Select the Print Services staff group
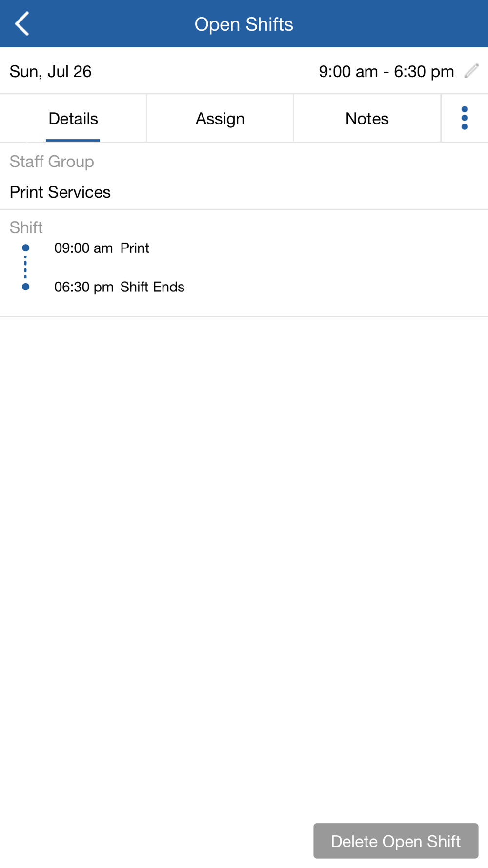 point(60,192)
